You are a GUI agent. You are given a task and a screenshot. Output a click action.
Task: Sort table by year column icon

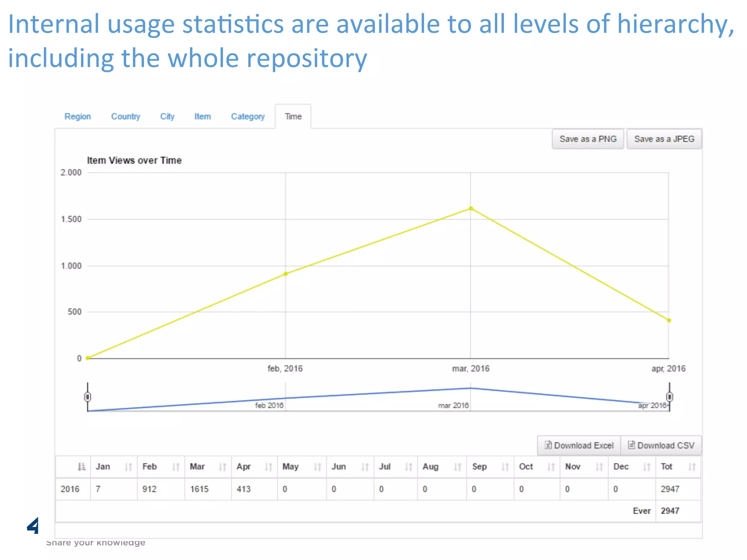82,467
